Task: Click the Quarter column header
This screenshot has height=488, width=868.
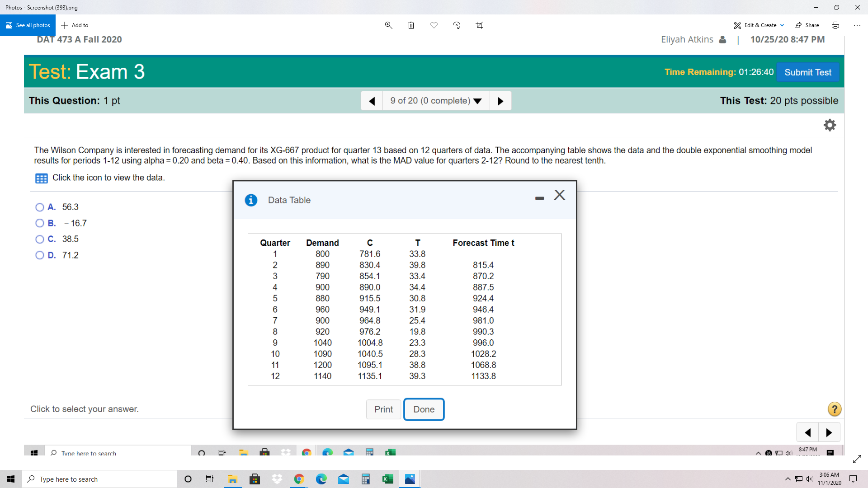Action: tap(275, 243)
